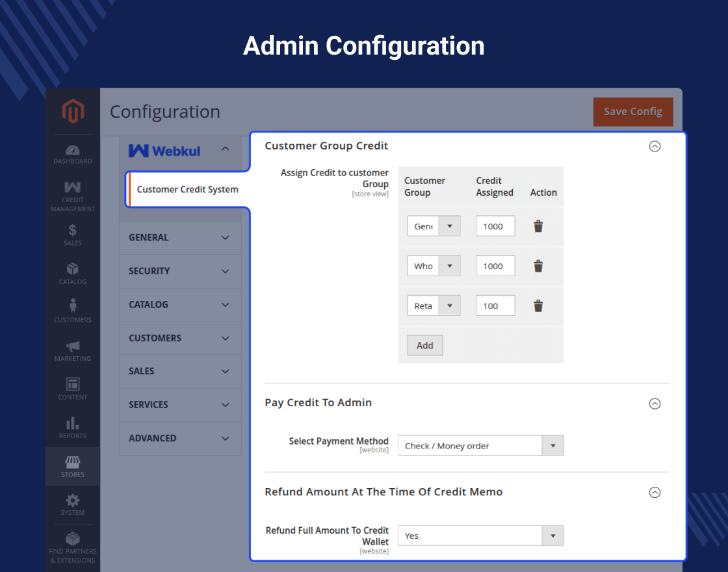Open the Marketing megaphone icon
The width and height of the screenshot is (728, 572).
(73, 350)
